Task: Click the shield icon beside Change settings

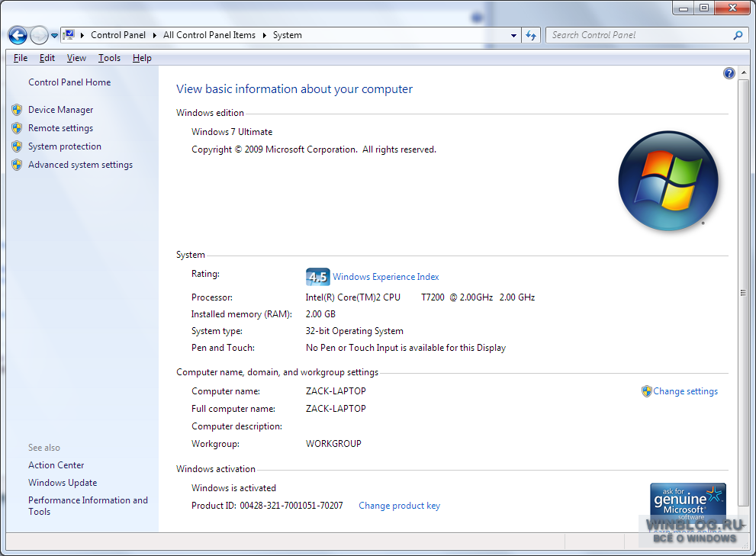Action: click(x=647, y=391)
